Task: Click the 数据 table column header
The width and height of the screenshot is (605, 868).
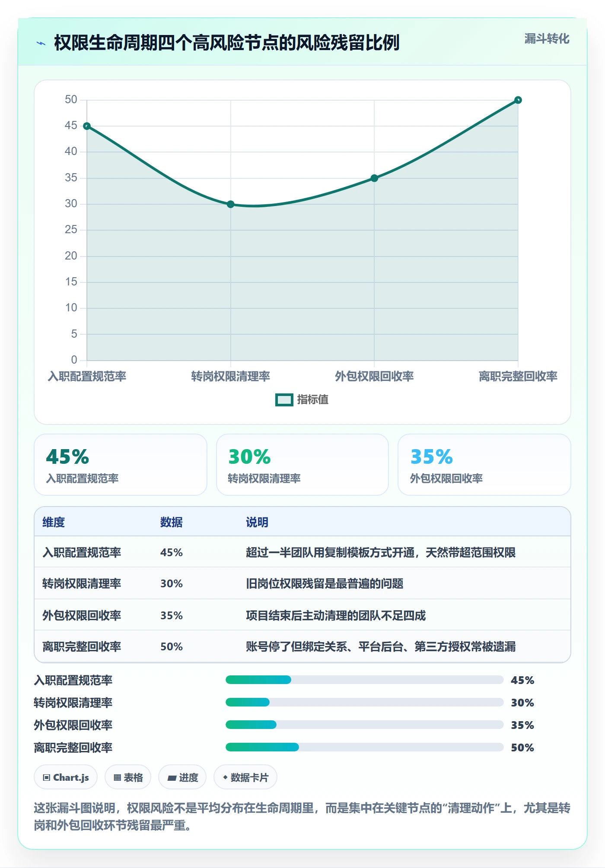Action: click(x=172, y=522)
